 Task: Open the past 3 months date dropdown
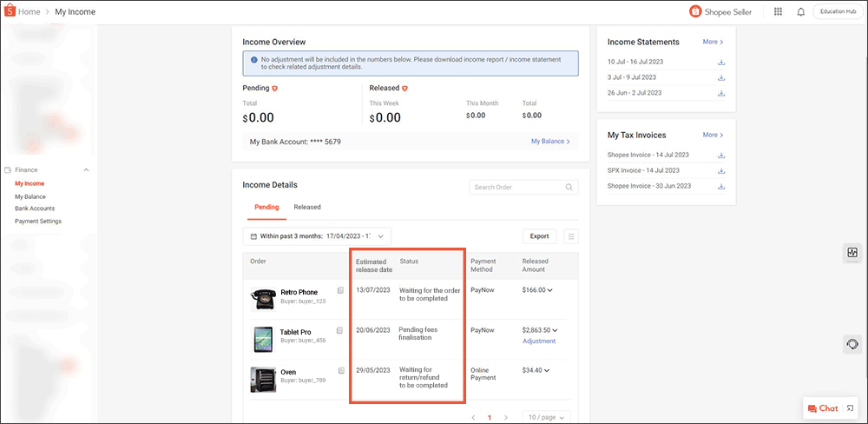click(317, 236)
